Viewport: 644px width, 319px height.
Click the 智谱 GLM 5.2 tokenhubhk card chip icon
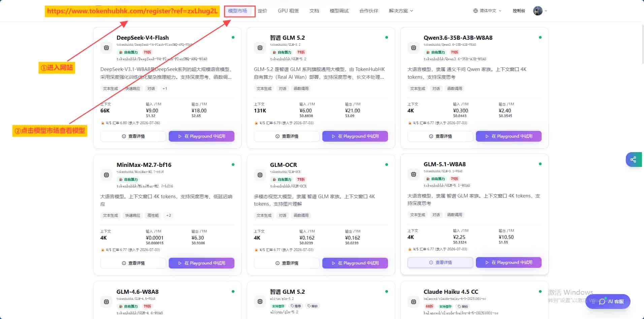(x=260, y=48)
